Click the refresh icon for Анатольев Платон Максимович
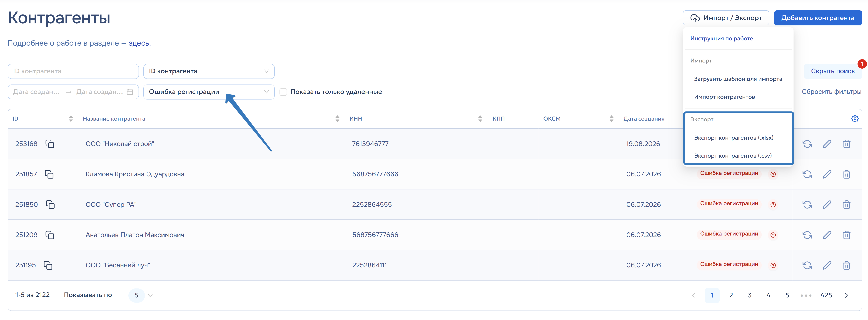 pos(807,235)
